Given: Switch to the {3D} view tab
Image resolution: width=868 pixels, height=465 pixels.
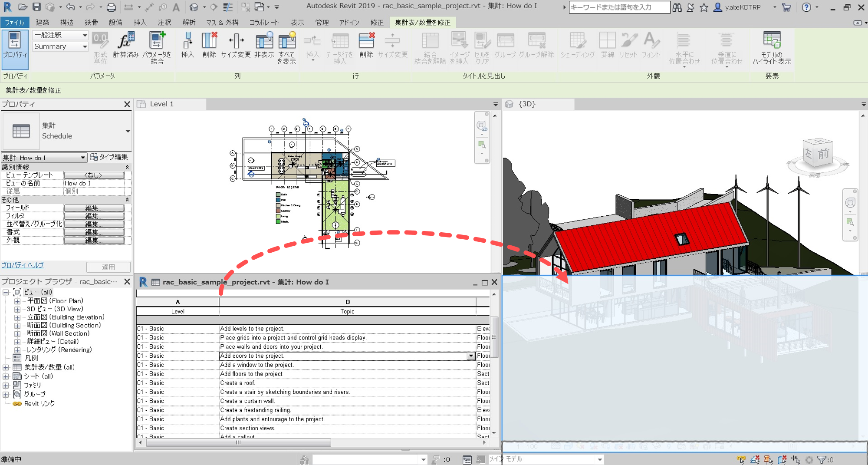Looking at the screenshot, I should (539, 104).
